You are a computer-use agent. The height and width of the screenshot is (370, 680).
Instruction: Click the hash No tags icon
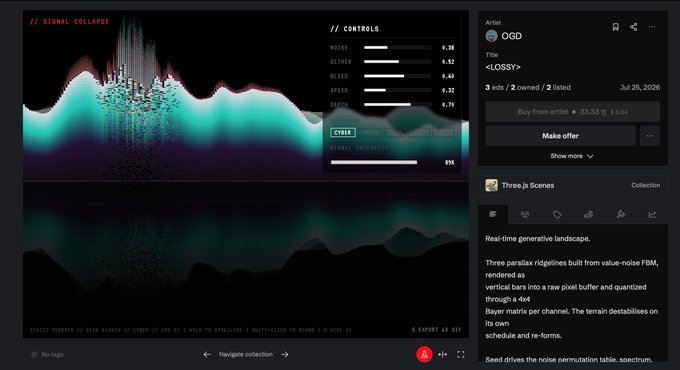click(x=34, y=354)
